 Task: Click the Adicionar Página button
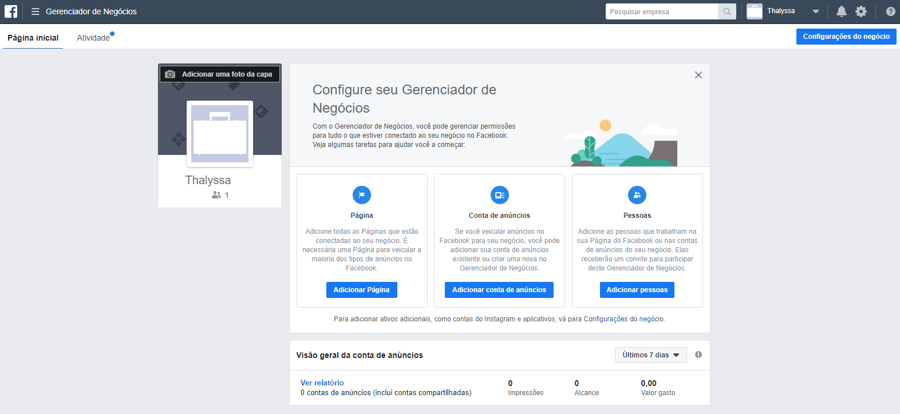point(361,290)
